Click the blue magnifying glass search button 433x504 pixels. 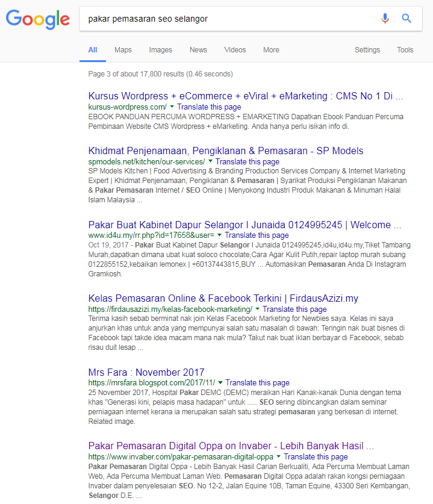tap(407, 18)
